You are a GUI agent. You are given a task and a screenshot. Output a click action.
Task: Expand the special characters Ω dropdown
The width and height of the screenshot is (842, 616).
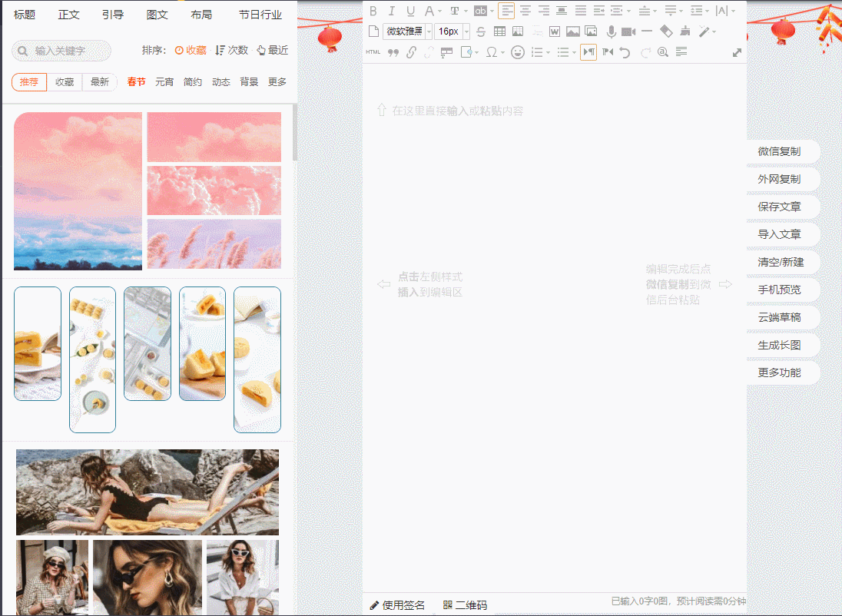pos(496,52)
